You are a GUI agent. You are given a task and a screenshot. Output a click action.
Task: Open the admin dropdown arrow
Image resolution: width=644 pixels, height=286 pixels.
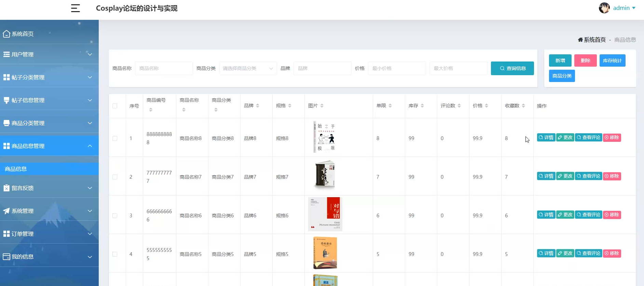coord(634,8)
